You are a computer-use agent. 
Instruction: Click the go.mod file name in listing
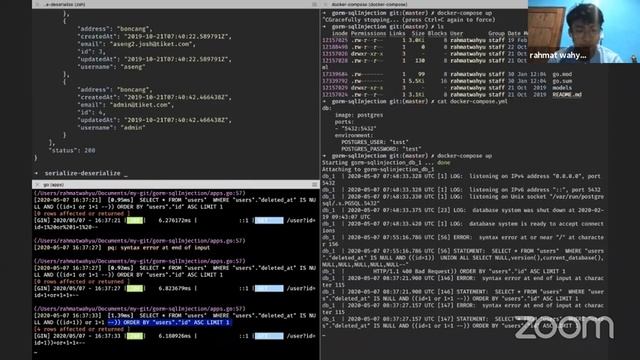pos(562,75)
